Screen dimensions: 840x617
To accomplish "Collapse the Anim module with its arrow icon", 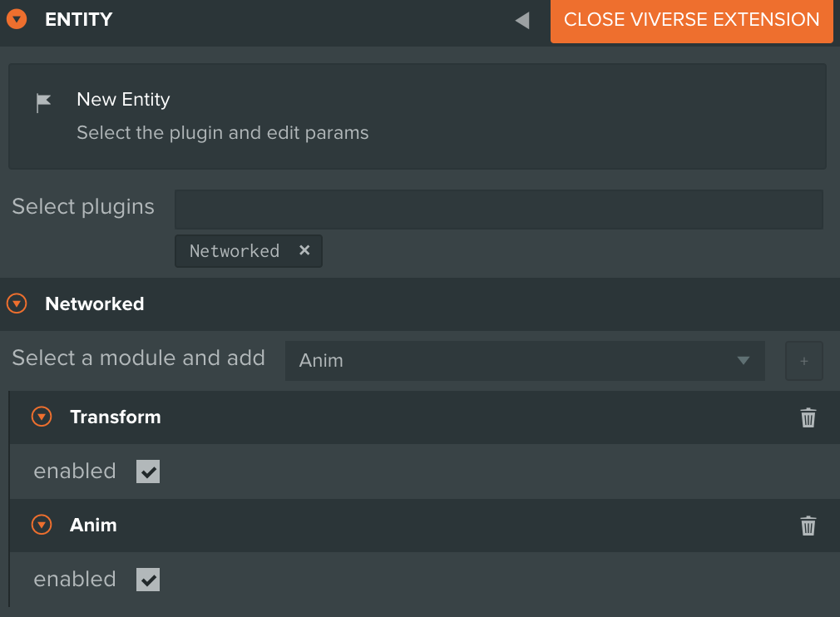I will [42, 525].
